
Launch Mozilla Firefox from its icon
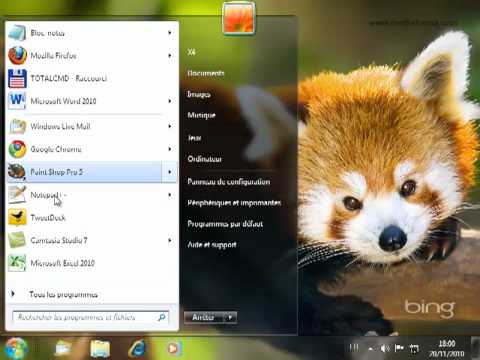(17, 55)
